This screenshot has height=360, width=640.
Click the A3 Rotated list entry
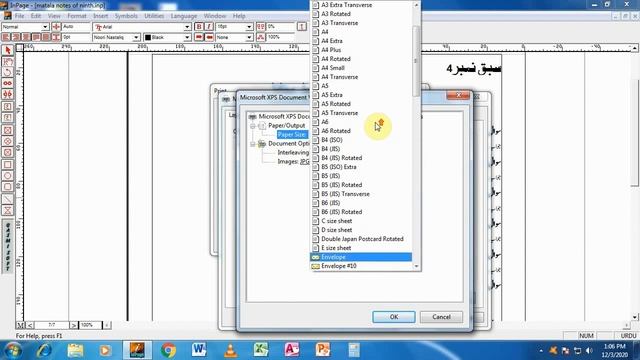[x=361, y=14]
